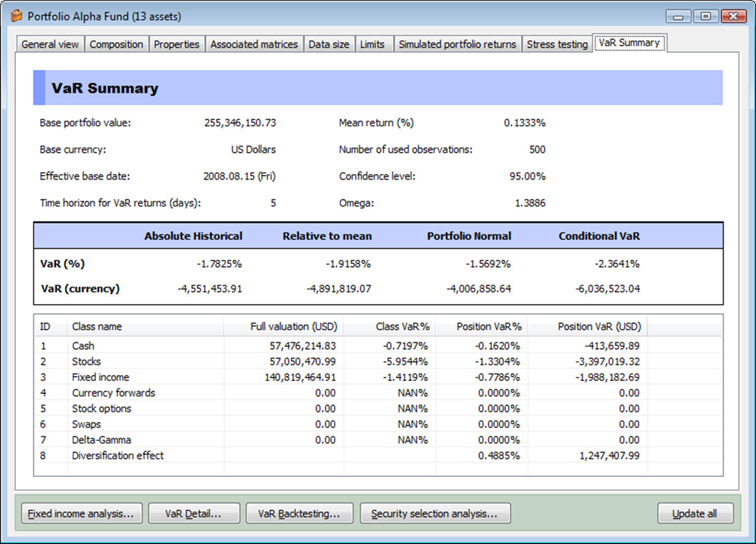Click the VaR Summary heading banner
The width and height of the screenshot is (756, 544).
(x=378, y=88)
